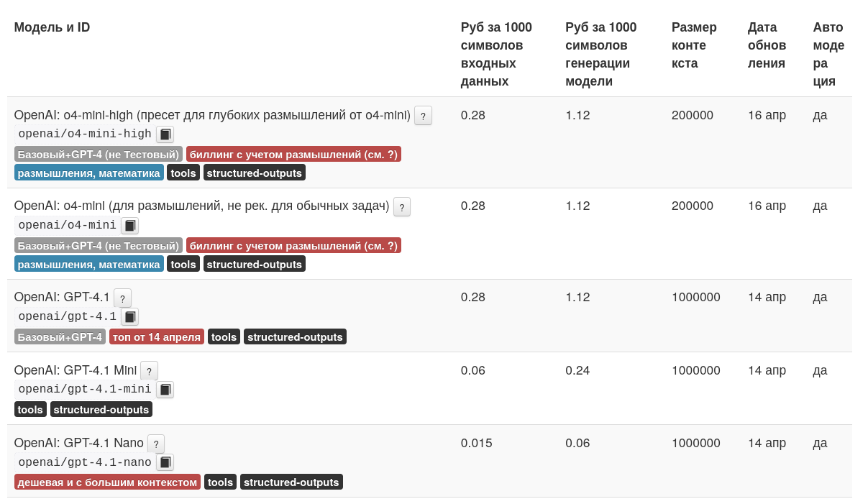Click the '16 апр' date in o4-mini row
Viewport: 868px width, 504px height.
[x=767, y=206]
